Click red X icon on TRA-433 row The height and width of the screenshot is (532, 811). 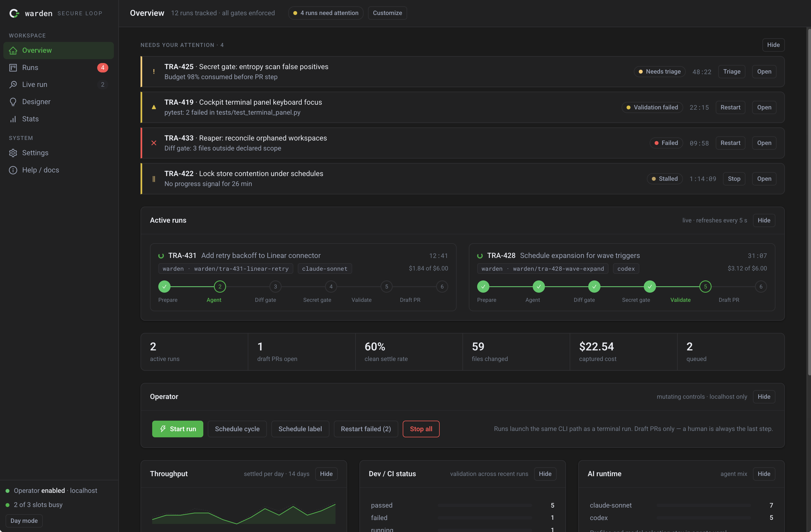point(154,143)
